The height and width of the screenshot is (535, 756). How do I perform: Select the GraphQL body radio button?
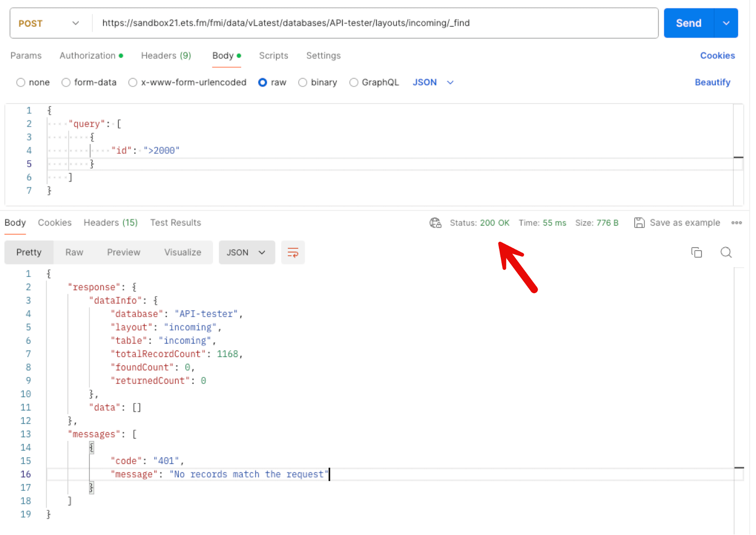point(354,83)
